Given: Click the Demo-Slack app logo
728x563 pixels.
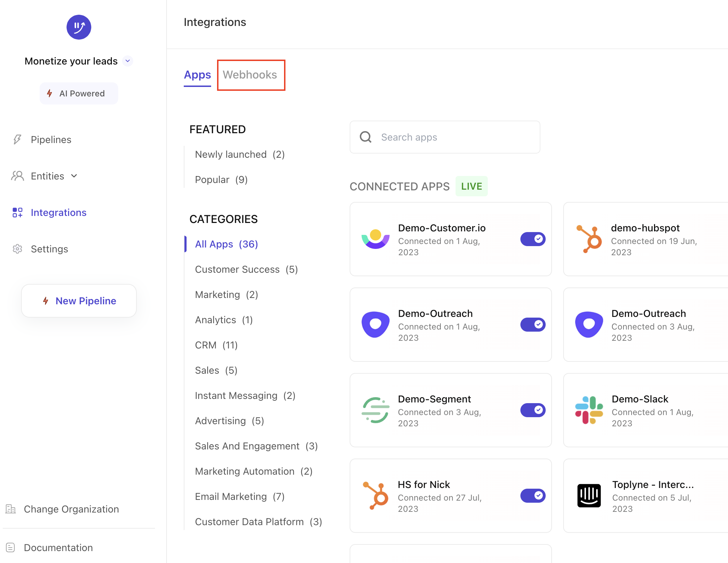Looking at the screenshot, I should click(589, 410).
